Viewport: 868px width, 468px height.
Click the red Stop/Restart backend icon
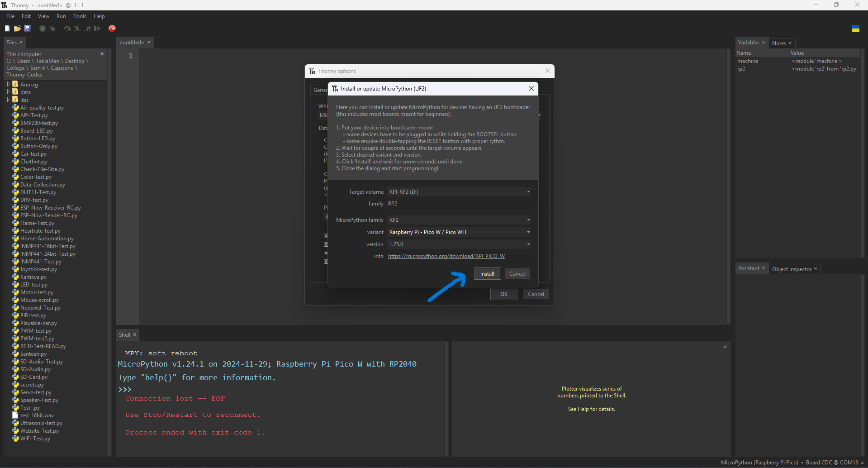tap(112, 29)
